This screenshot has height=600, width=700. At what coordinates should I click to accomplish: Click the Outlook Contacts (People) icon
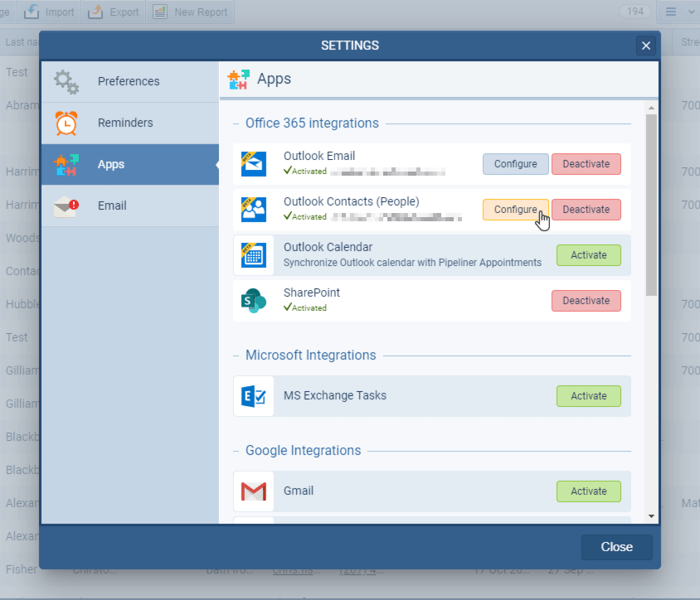(253, 209)
